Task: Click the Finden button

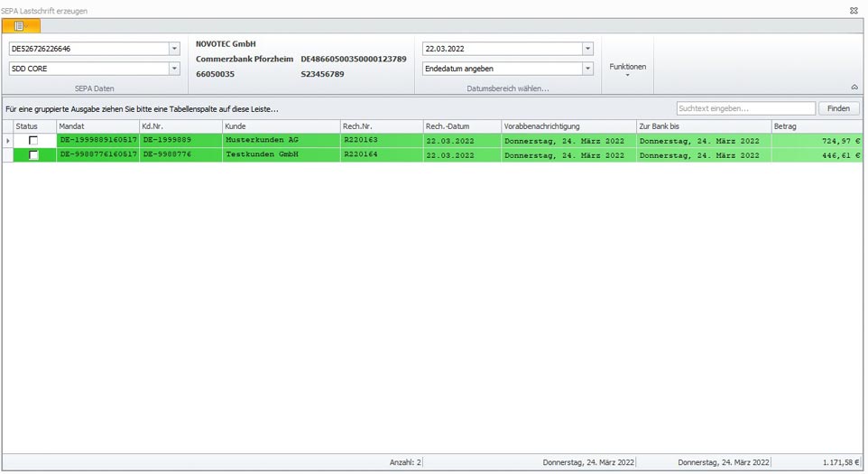Action: coord(838,108)
